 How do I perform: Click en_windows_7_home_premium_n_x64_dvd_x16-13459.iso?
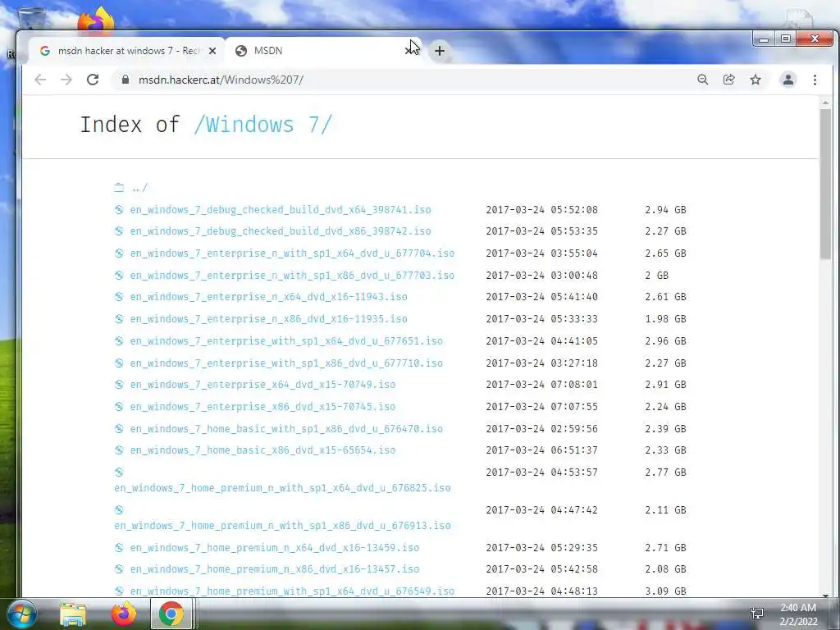tap(274, 548)
